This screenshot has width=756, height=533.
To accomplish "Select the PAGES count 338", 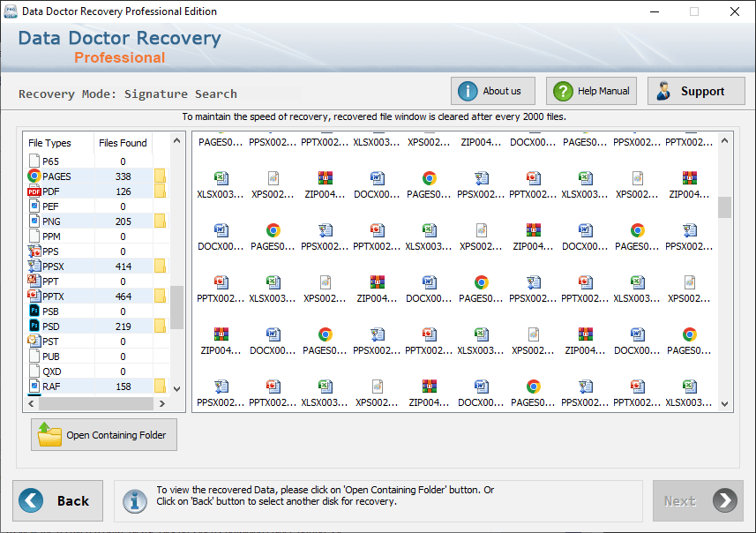I will click(123, 176).
